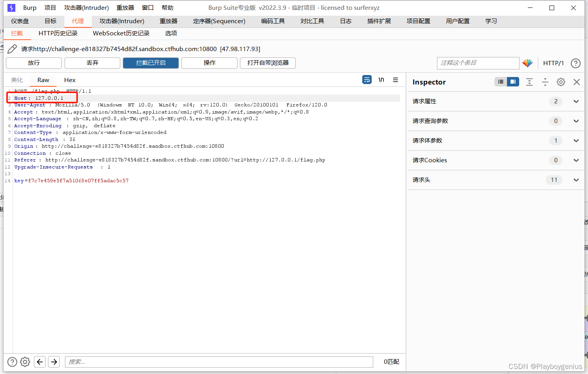Open search settings gear at bottom

(25, 361)
